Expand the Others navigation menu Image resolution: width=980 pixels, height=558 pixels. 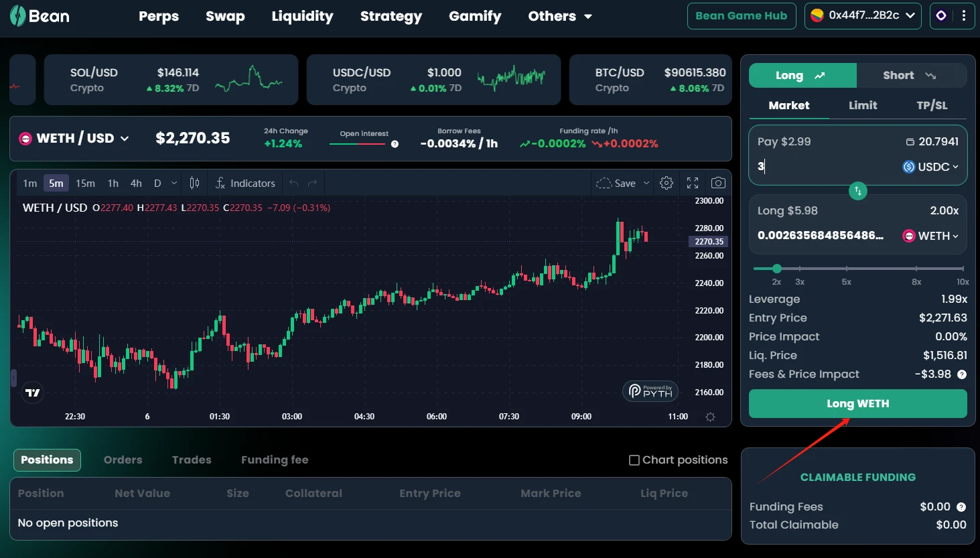tap(559, 16)
